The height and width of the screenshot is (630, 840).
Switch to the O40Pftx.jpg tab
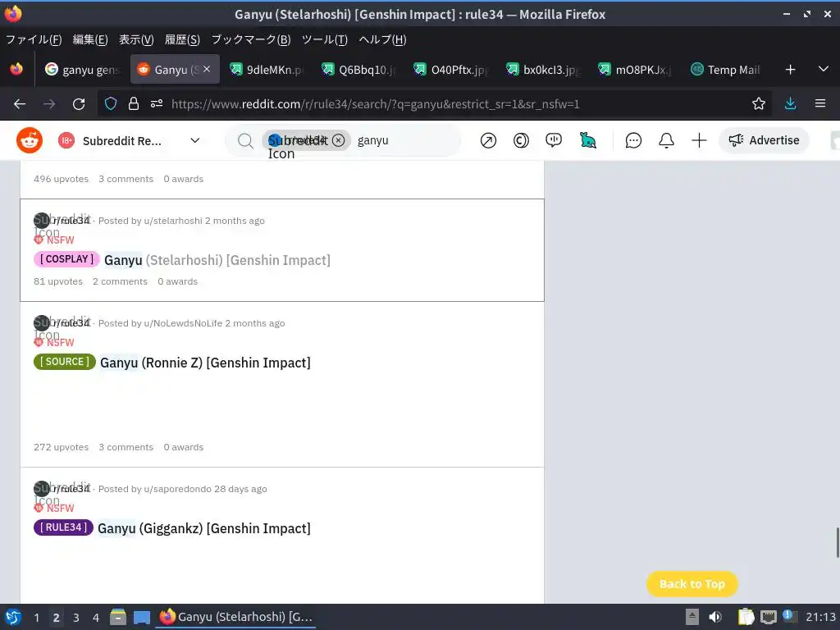[x=450, y=70]
